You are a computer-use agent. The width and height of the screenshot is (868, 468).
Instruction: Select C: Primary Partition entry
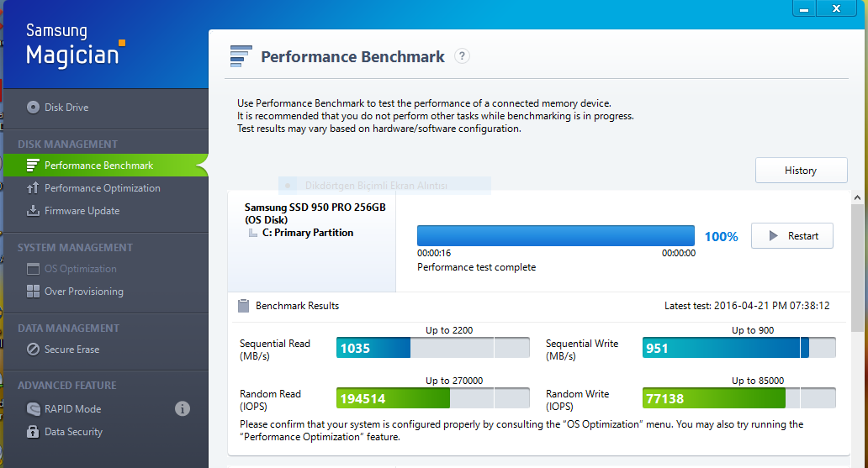coord(307,233)
